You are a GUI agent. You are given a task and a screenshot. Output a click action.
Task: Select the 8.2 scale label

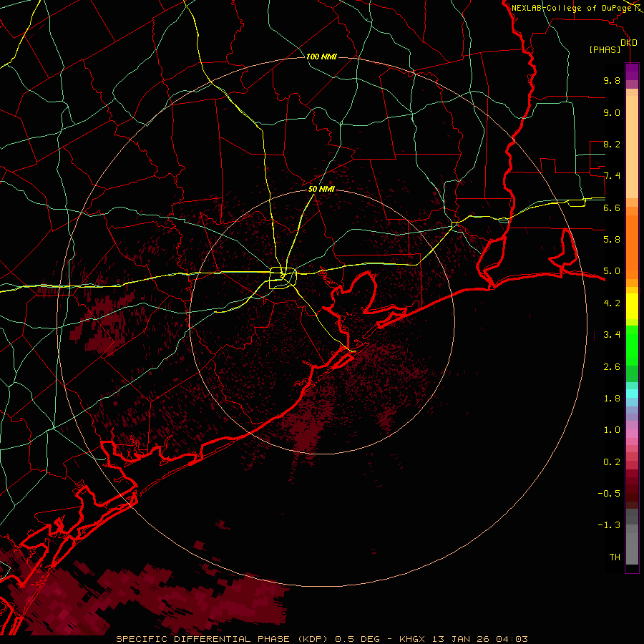(612, 144)
